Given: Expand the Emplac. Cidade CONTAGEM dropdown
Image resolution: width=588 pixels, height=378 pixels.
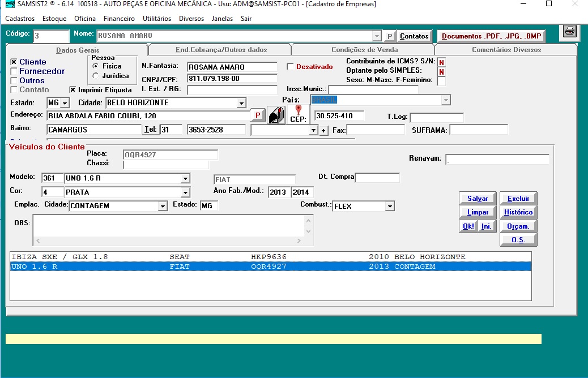Looking at the screenshot, I should click(163, 206).
